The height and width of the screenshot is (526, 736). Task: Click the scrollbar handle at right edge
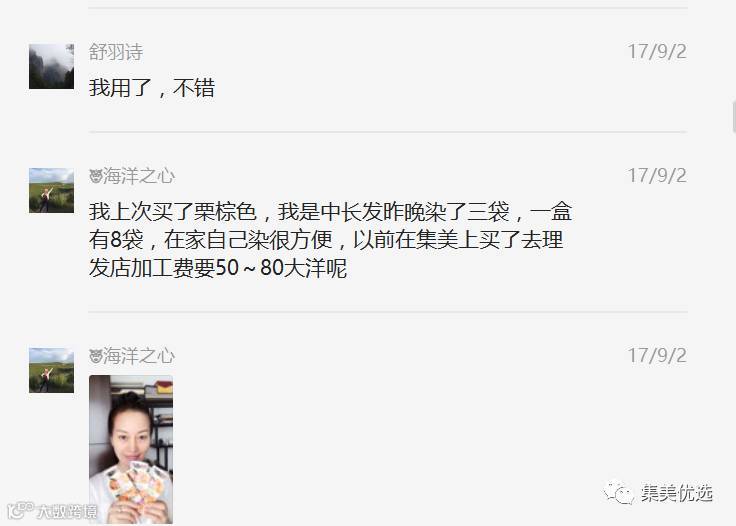pyautogui.click(x=734, y=116)
